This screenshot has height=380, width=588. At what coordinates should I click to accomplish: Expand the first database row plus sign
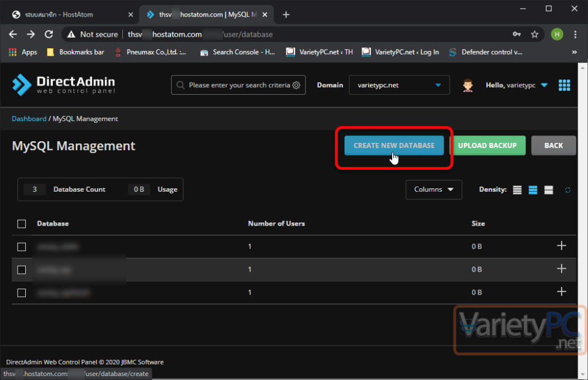562,246
